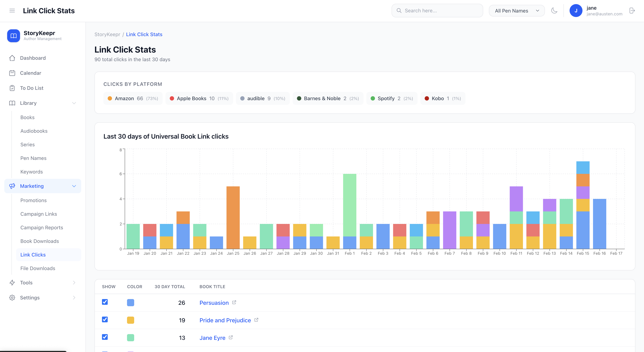Uncheck the Show checkbox for Persuasion

pyautogui.click(x=105, y=302)
